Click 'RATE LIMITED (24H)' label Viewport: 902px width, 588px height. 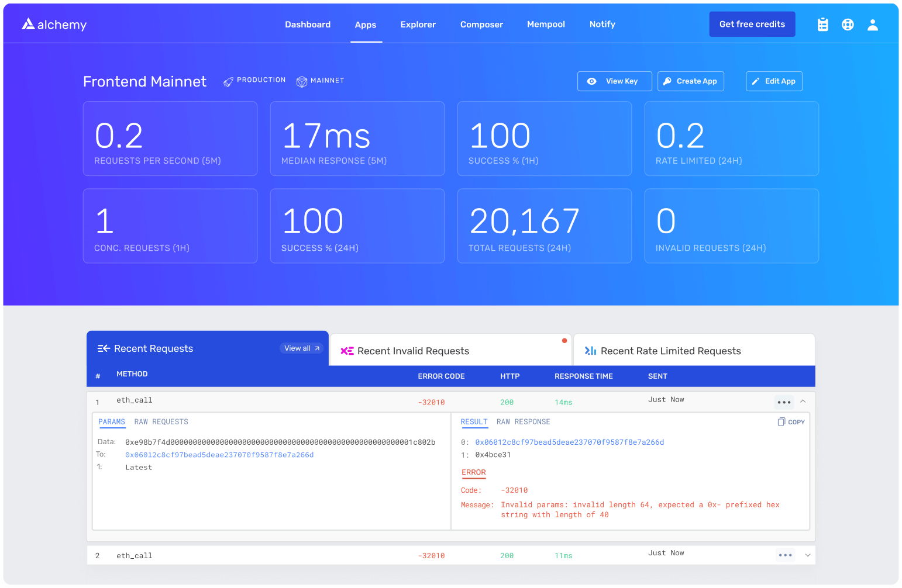point(698,161)
